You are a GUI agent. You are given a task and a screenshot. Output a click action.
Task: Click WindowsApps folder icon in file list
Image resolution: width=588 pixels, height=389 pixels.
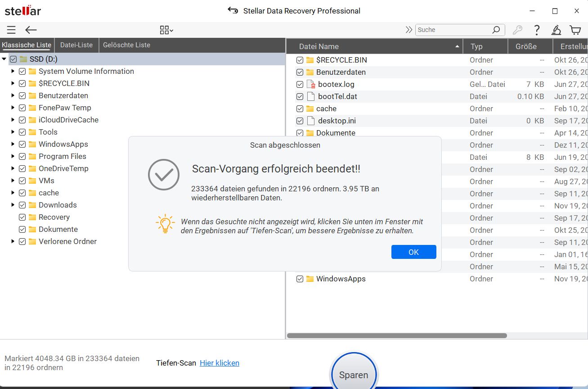(x=310, y=279)
